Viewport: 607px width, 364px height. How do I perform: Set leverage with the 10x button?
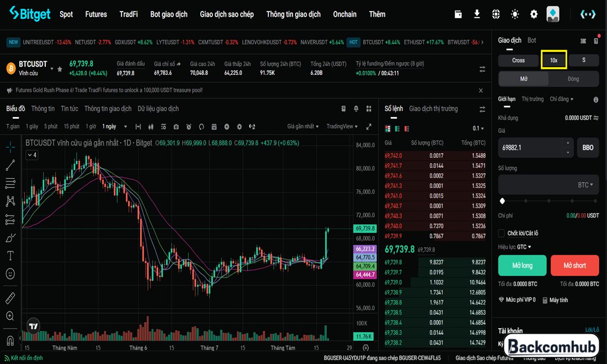click(553, 60)
